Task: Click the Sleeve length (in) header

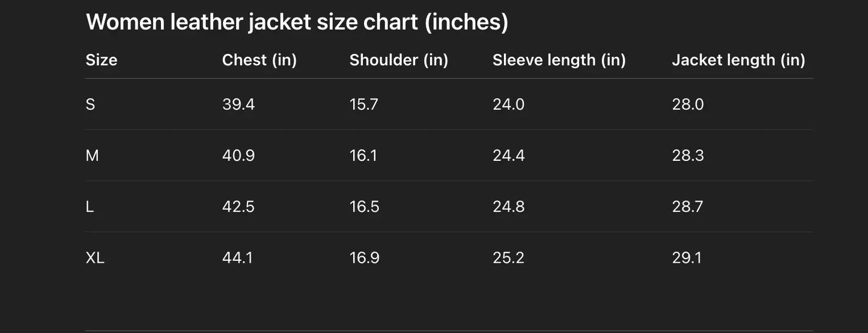Action: tap(559, 60)
